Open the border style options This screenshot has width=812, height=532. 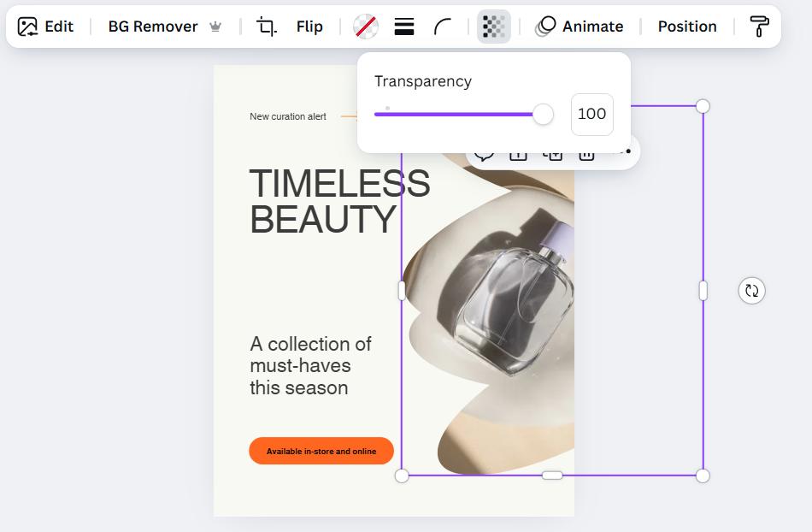point(404,27)
